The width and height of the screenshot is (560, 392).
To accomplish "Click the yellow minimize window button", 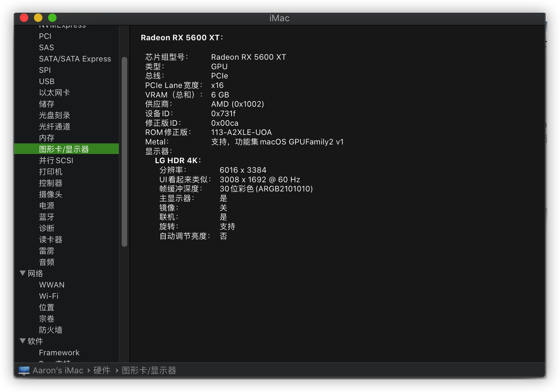I will [x=38, y=18].
